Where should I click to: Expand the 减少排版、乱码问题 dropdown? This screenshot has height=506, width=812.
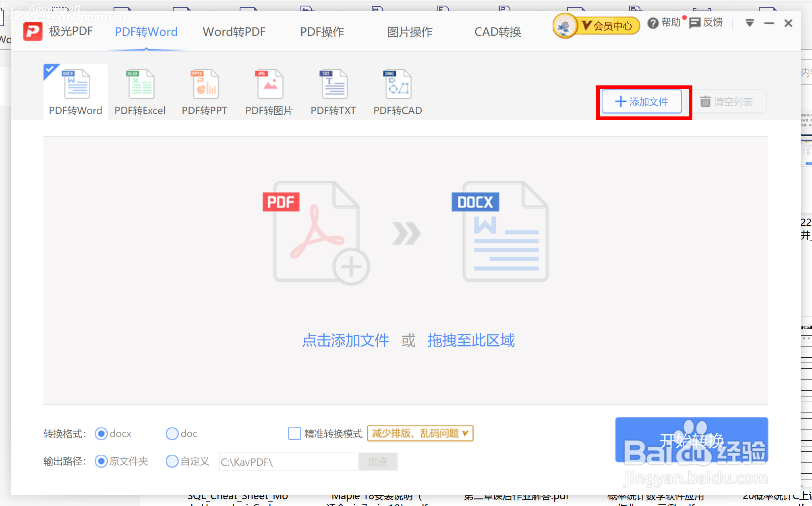click(x=420, y=433)
